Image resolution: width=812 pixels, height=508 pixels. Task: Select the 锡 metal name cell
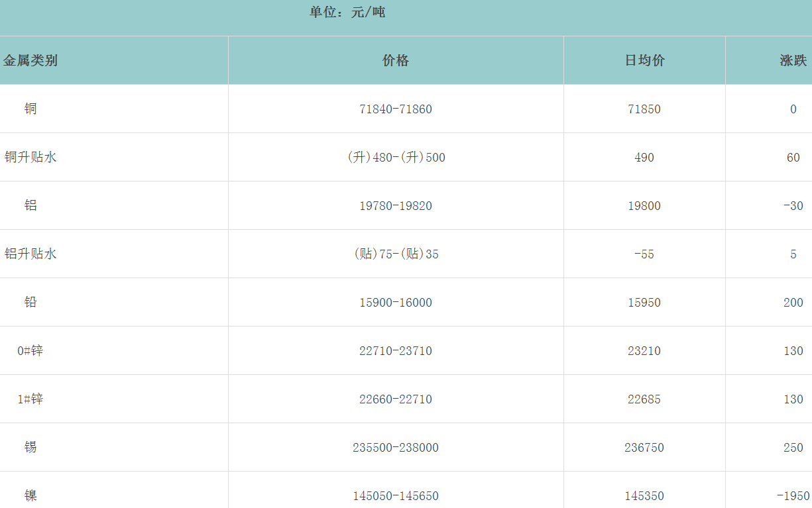(30, 448)
